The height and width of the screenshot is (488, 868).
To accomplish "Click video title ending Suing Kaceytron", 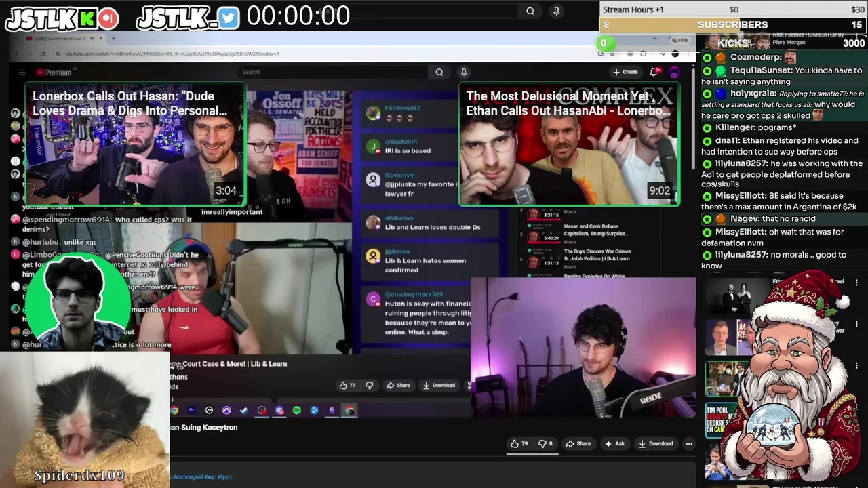I will pyautogui.click(x=203, y=428).
